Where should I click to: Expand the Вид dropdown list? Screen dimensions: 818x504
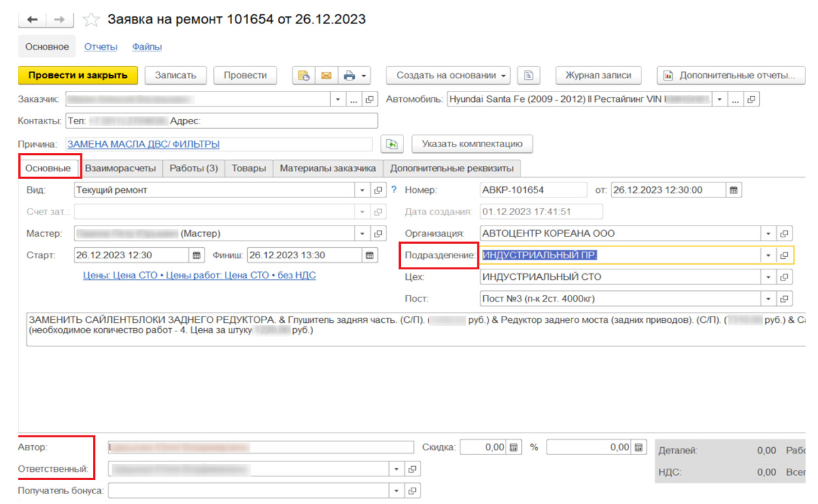pos(363,190)
